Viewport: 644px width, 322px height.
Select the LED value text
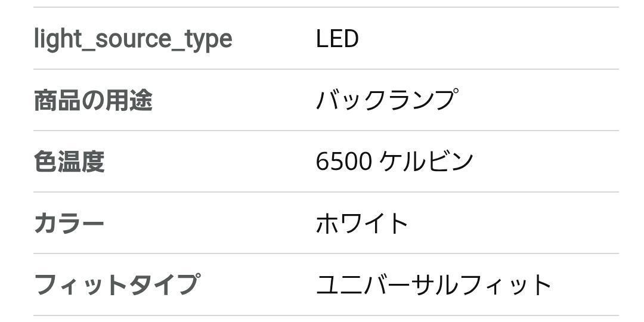(337, 39)
